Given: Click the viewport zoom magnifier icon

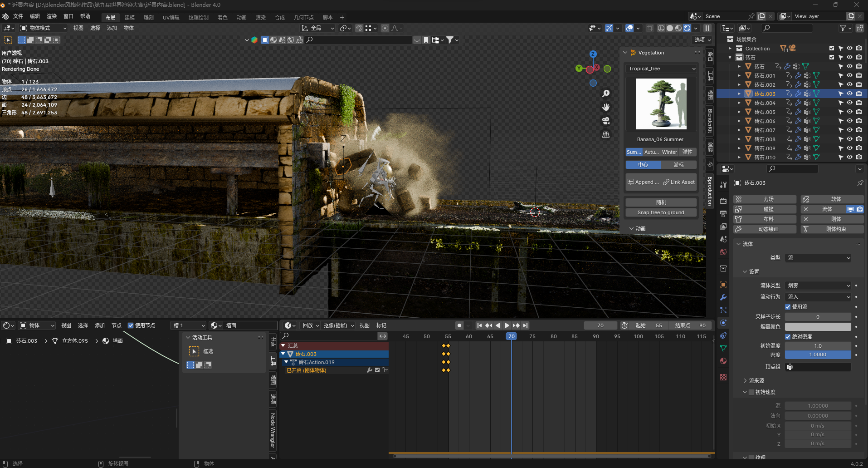Looking at the screenshot, I should point(606,93).
